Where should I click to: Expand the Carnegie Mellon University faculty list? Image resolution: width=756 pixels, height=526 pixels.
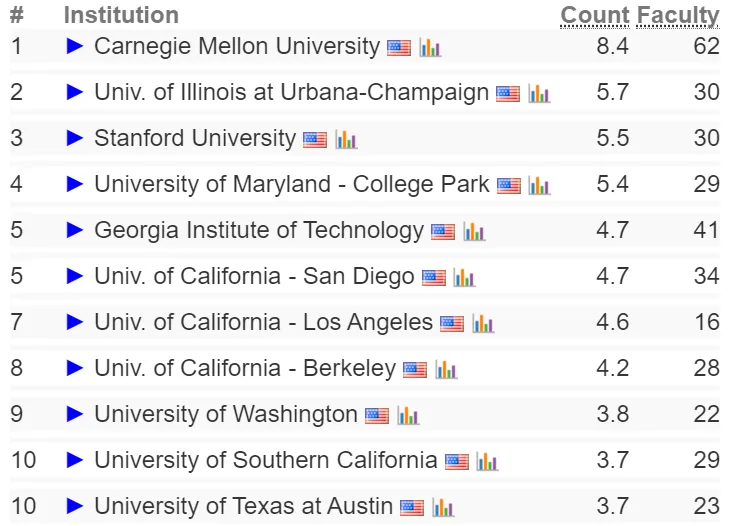click(75, 46)
